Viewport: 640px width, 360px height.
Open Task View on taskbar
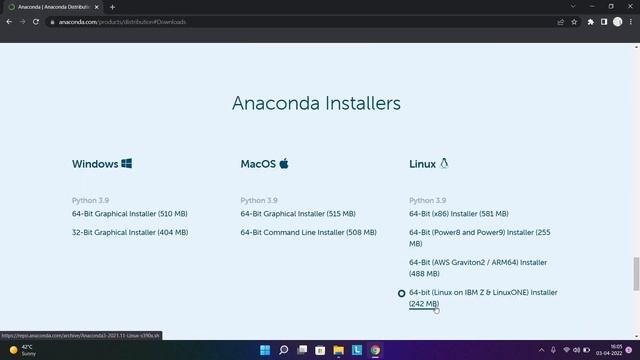(x=302, y=350)
